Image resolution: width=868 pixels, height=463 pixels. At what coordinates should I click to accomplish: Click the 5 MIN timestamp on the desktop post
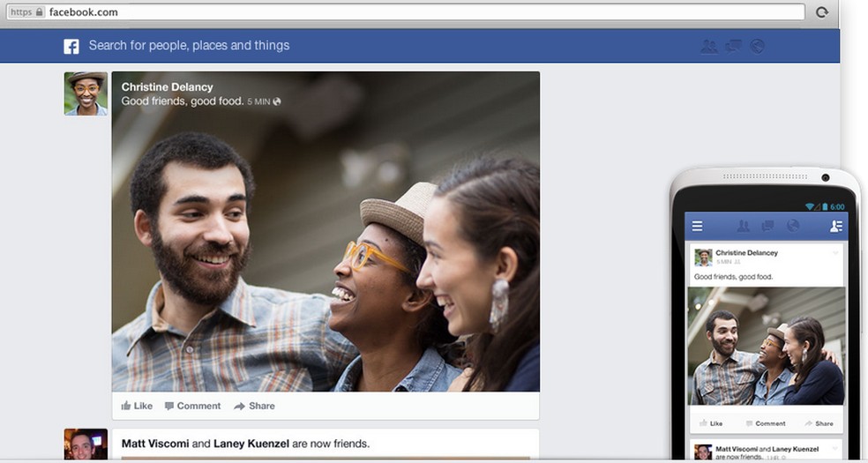(258, 101)
